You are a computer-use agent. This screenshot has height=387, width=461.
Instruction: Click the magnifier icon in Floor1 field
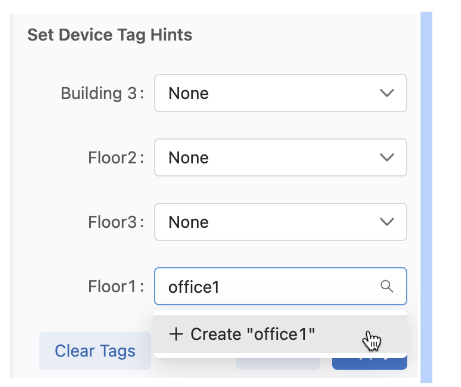coord(387,286)
